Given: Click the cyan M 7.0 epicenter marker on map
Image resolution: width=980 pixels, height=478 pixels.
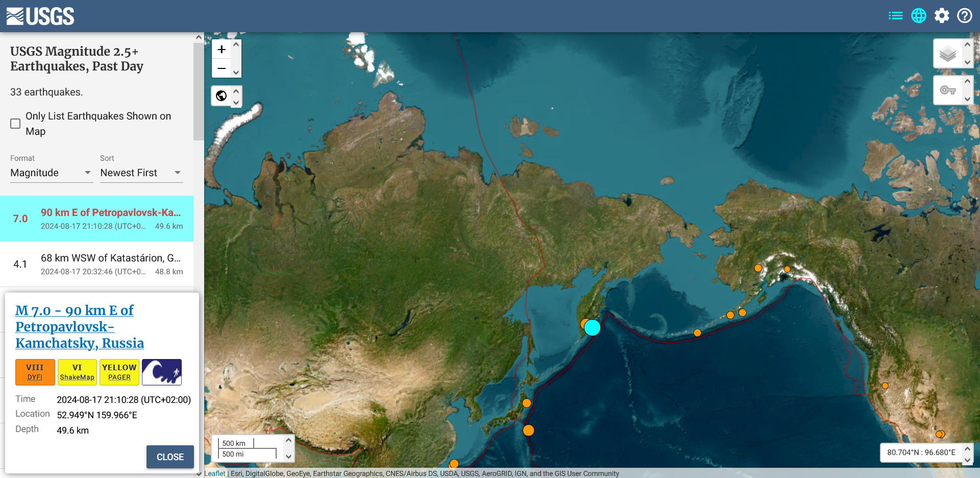Looking at the screenshot, I should 592,328.
